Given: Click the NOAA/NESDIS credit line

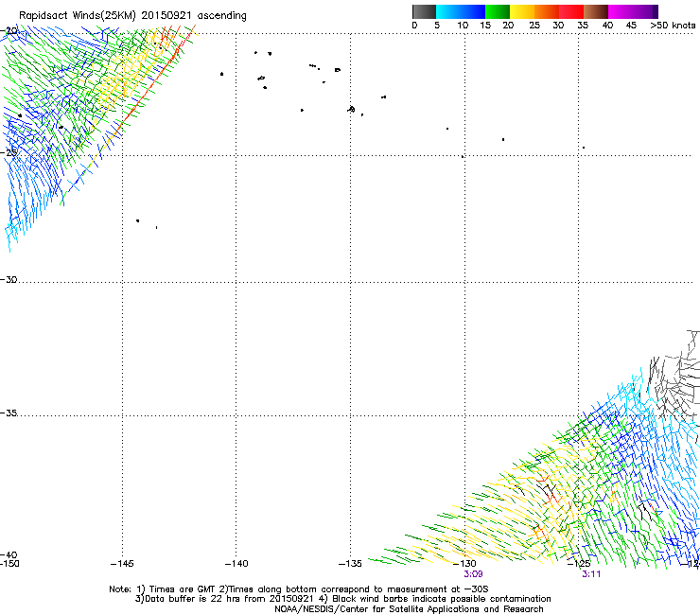Looking at the screenshot, I should point(409,609).
